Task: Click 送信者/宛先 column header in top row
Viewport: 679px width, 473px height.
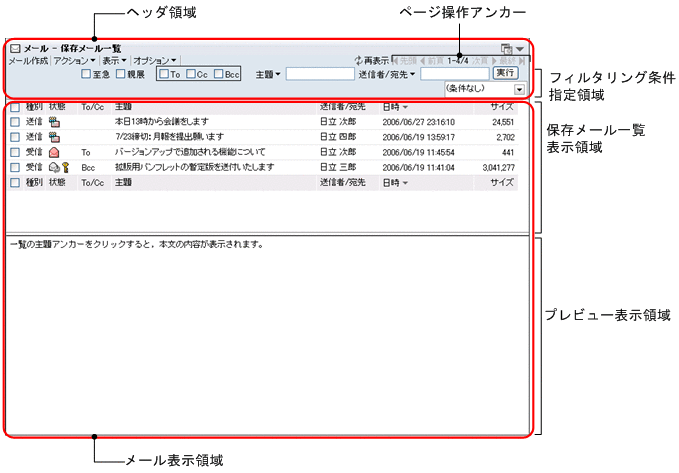Action: (343, 107)
